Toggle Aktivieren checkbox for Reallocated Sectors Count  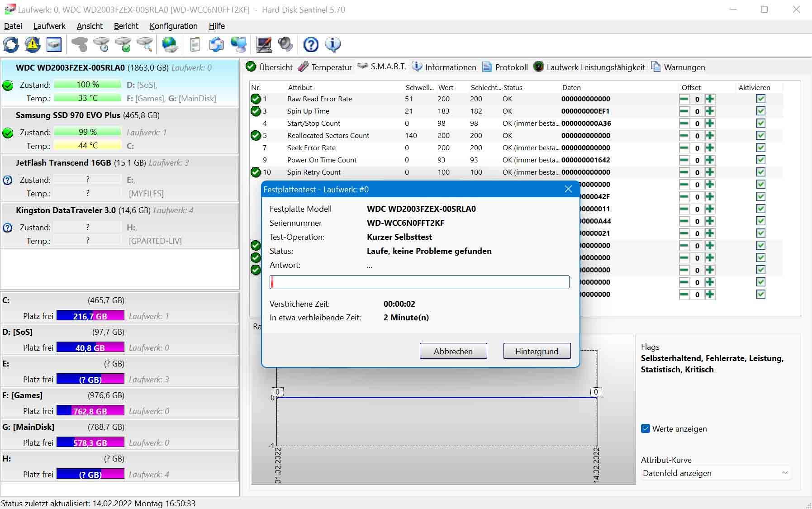(761, 135)
